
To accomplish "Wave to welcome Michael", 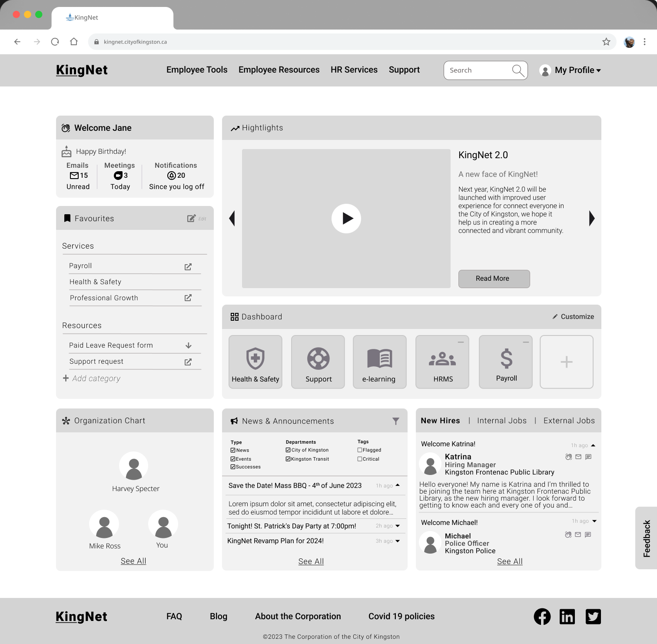I will point(568,535).
